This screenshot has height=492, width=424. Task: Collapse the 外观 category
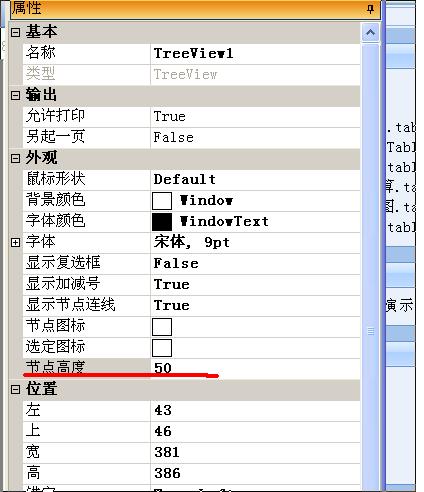15,158
